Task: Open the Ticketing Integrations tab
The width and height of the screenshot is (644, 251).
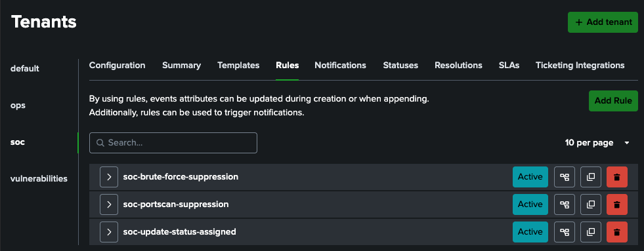Action: 580,66
